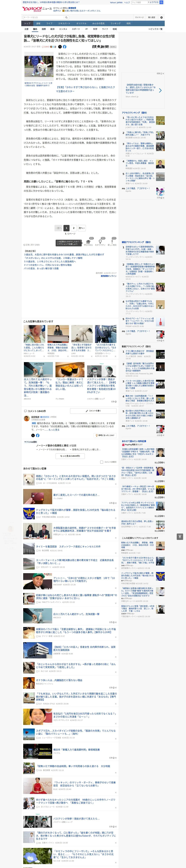Open the 地域 category in the sub-navigation
The height and width of the screenshot is (868, 186).
tap(114, 29)
